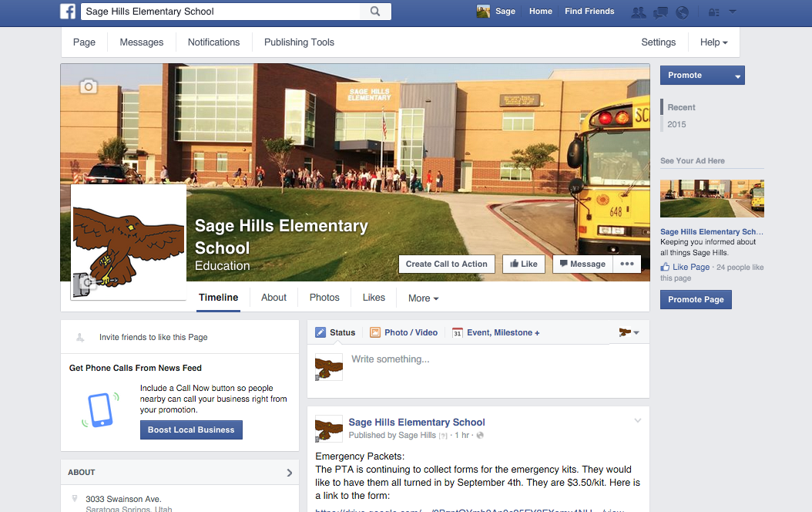
Task: Switch to the Photos tab
Action: [x=324, y=298]
